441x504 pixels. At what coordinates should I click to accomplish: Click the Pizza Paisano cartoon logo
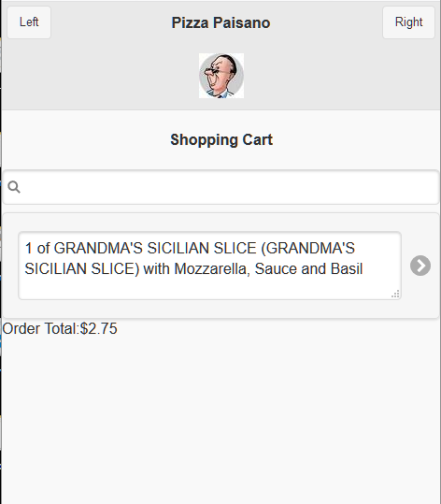tap(221, 76)
